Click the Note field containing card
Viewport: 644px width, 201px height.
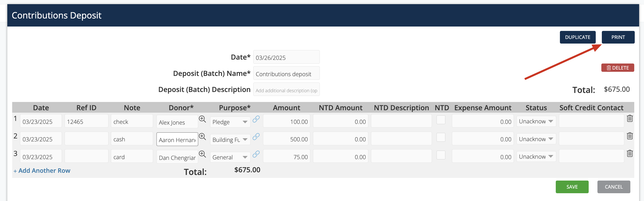(x=132, y=156)
